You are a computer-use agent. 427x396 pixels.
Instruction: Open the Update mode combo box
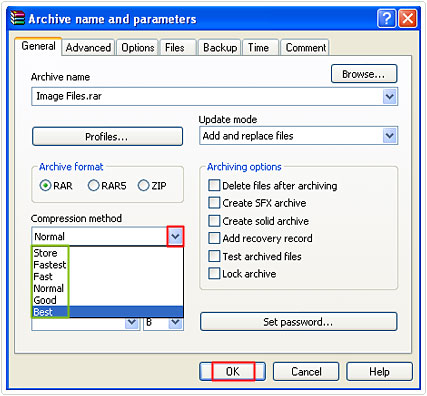point(298,136)
